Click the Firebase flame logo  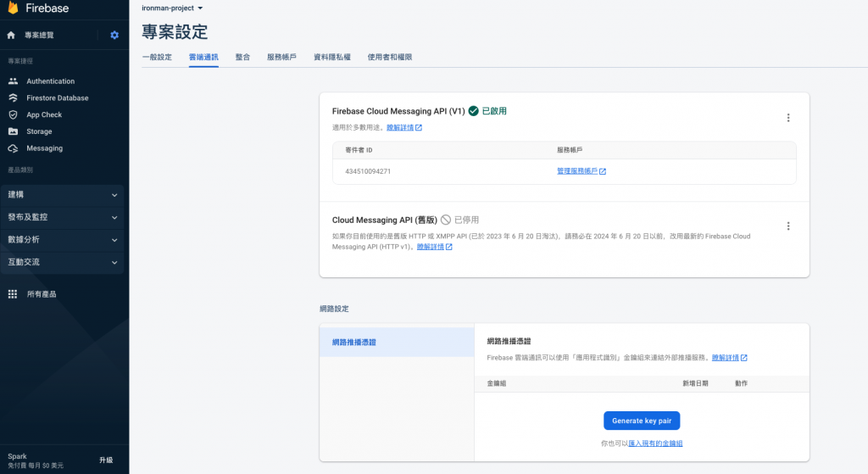(x=13, y=7)
